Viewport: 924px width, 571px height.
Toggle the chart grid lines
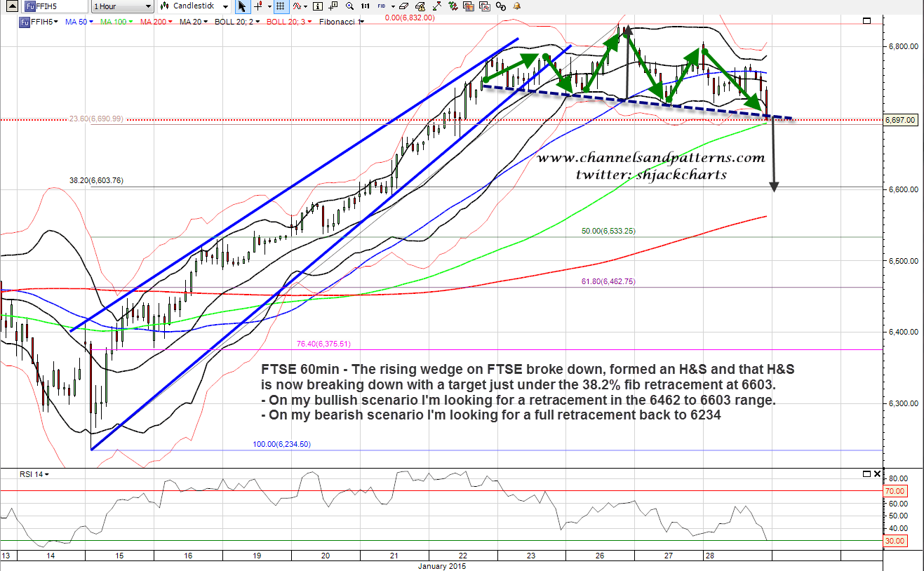[280, 6]
